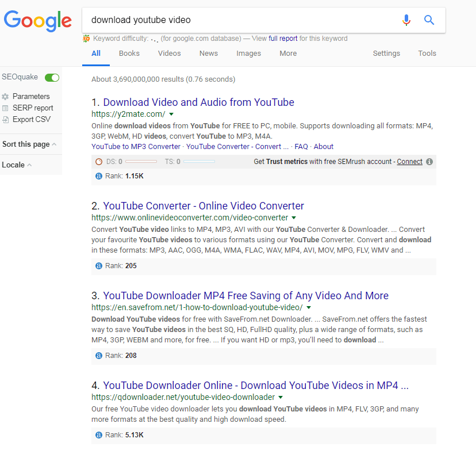Click Alexa rank icon beside 205
This screenshot has width=476, height=450.
point(99,266)
